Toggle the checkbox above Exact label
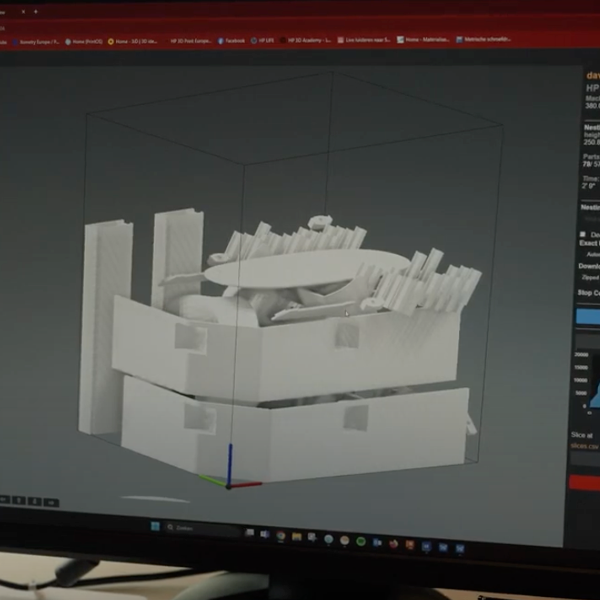 click(x=582, y=234)
